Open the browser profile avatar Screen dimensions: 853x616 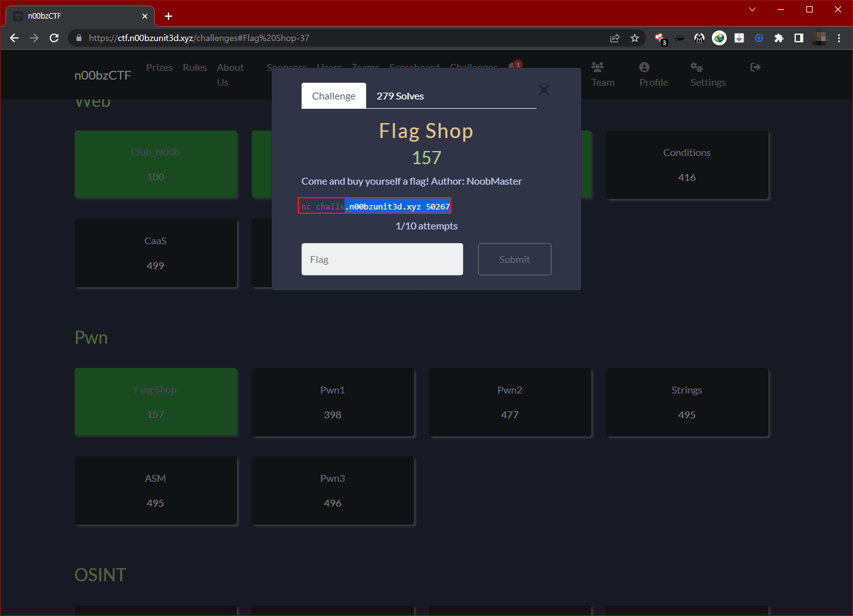820,38
